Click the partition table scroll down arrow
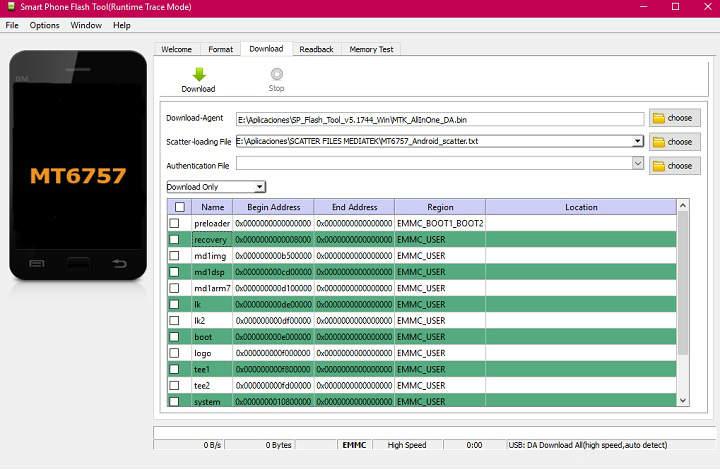This screenshot has width=720, height=469. 683,401
